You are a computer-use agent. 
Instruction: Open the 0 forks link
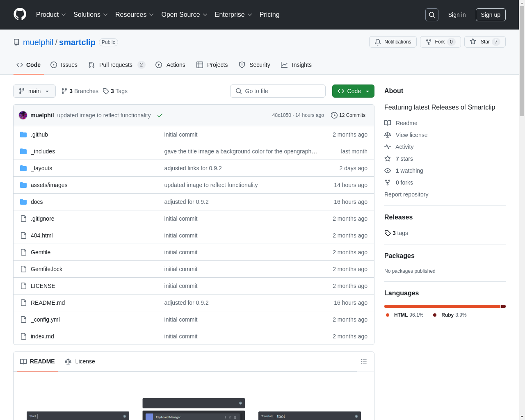click(x=399, y=183)
